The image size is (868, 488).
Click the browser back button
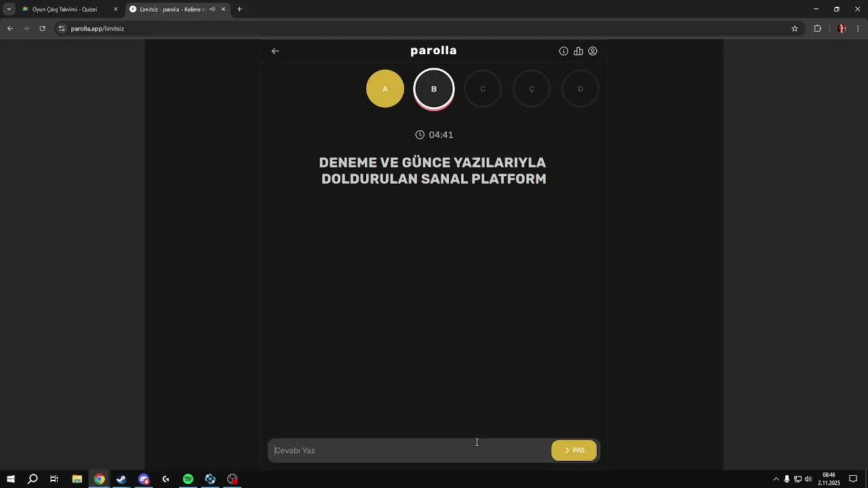(9, 28)
